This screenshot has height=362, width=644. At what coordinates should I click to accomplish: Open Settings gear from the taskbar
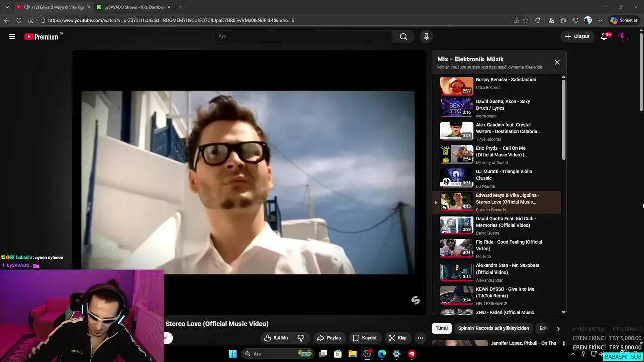(396, 354)
